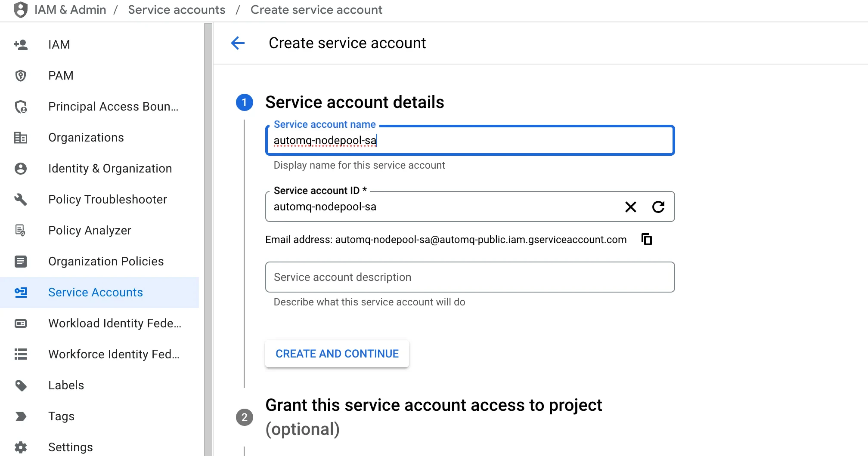Regenerate the Service account ID

[x=658, y=207]
